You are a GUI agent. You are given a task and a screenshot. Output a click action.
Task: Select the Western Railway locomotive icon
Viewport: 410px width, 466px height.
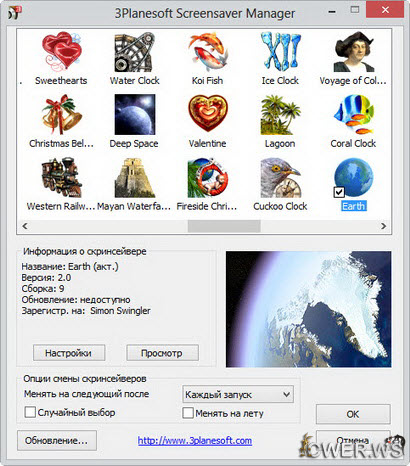pyautogui.click(x=61, y=178)
